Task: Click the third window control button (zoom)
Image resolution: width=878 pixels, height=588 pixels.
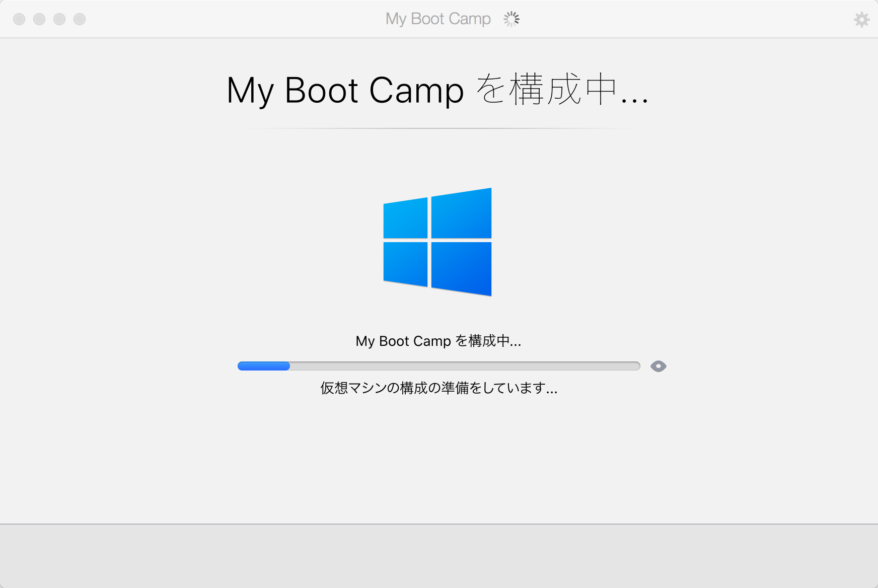Action: (59, 19)
